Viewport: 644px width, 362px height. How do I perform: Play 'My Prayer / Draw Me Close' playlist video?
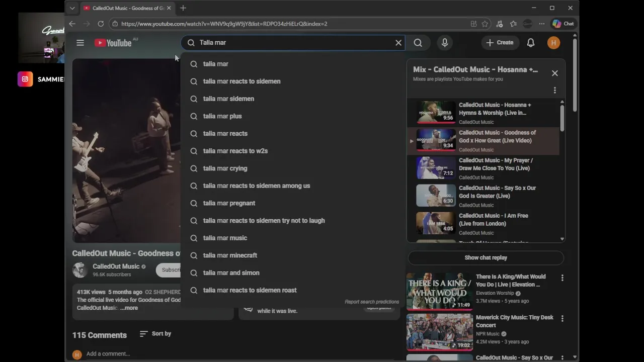483,168
